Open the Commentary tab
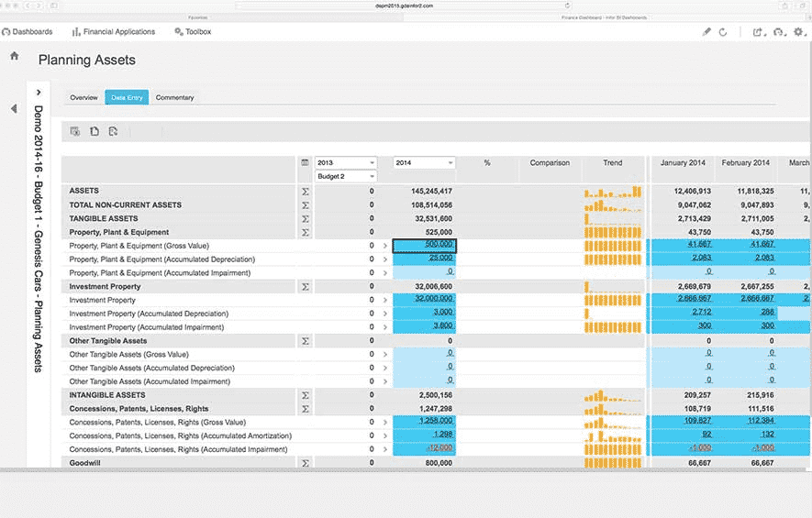 pos(173,97)
